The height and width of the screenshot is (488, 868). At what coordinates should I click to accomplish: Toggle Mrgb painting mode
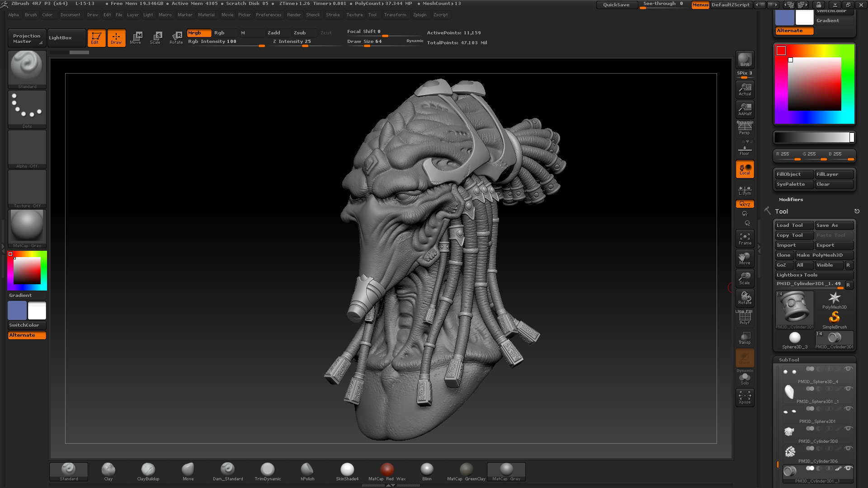[199, 33]
